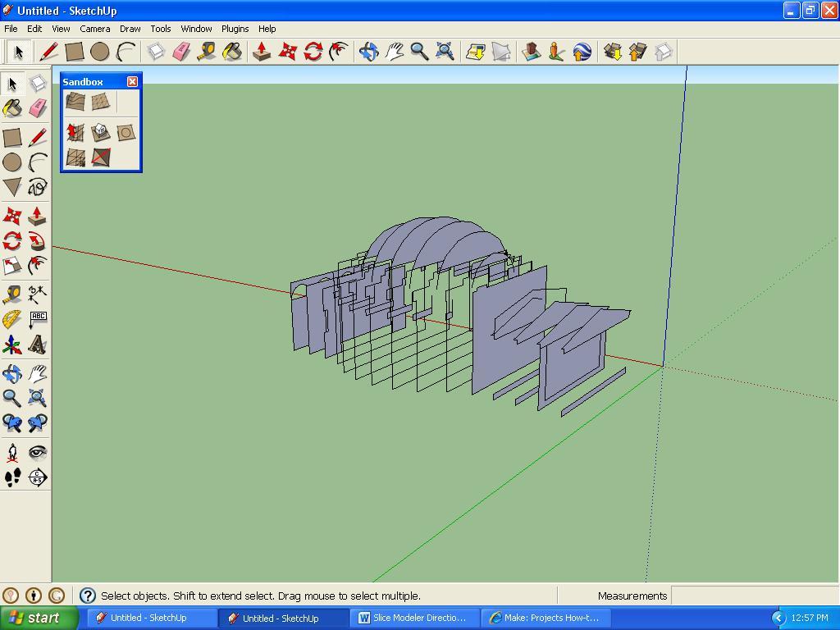Select the Paint Bucket tool in the top toolbar
Viewport: 840px width, 630px height.
[x=232, y=52]
